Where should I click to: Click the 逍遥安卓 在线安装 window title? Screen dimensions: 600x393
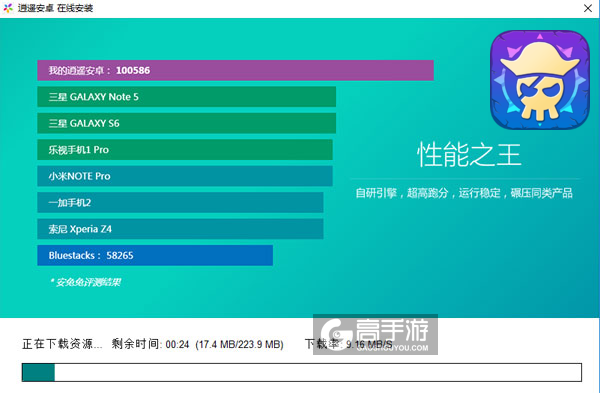tap(55, 8)
